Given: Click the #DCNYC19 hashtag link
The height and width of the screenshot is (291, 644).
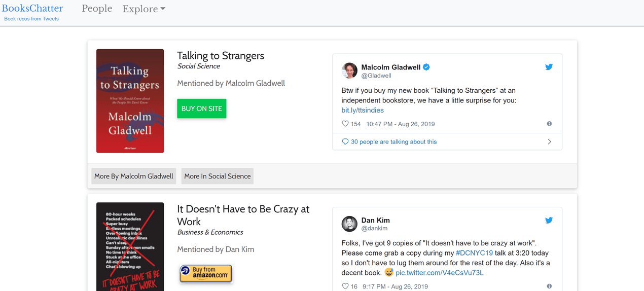Looking at the screenshot, I should click(x=474, y=253).
